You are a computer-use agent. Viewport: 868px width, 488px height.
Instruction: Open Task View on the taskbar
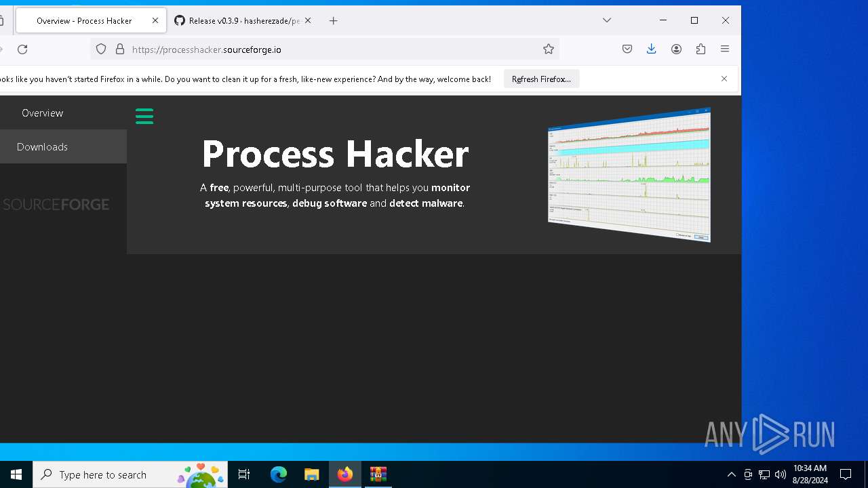pyautogui.click(x=244, y=474)
